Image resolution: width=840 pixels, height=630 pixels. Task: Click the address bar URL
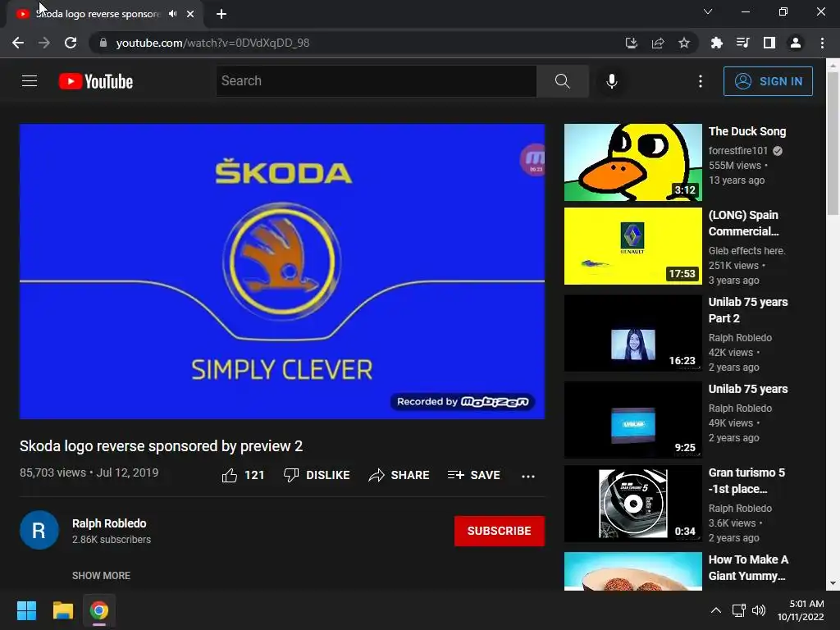pyautogui.click(x=212, y=43)
